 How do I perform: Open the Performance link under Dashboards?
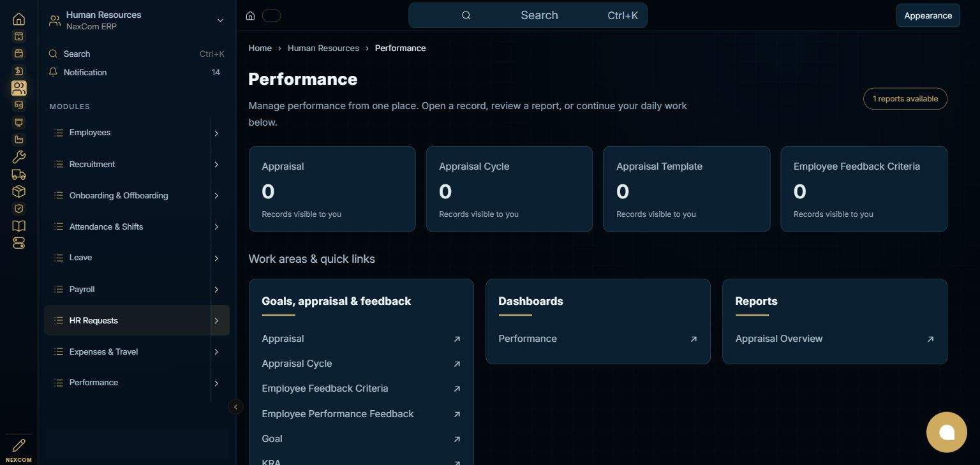point(598,339)
